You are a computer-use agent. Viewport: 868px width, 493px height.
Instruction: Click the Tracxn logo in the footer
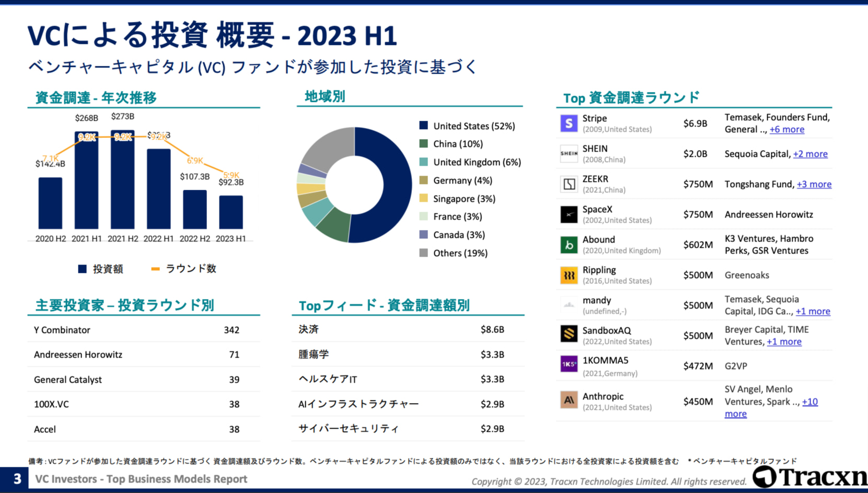(x=810, y=476)
